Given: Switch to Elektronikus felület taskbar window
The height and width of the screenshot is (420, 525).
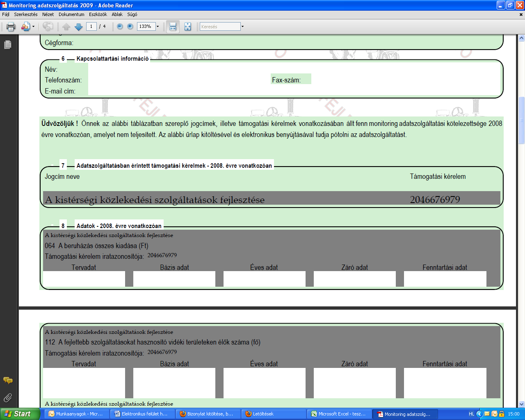Looking at the screenshot, I should [143, 414].
